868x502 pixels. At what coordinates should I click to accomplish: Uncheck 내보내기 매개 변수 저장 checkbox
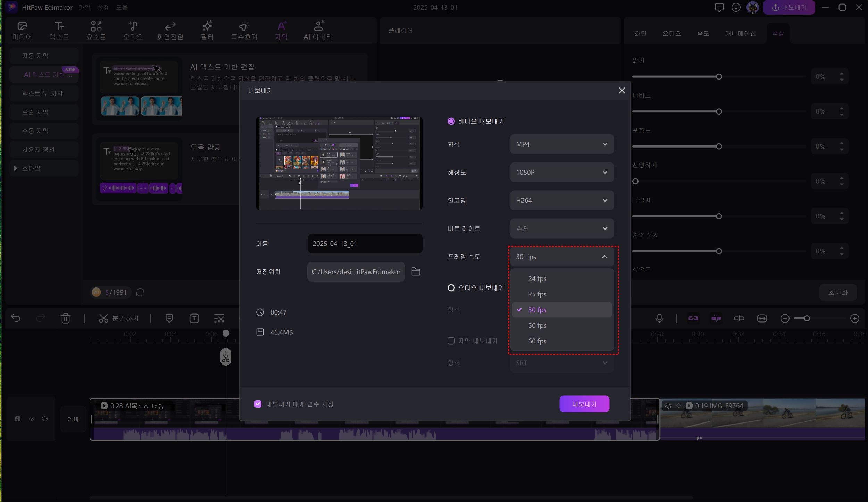[258, 404]
